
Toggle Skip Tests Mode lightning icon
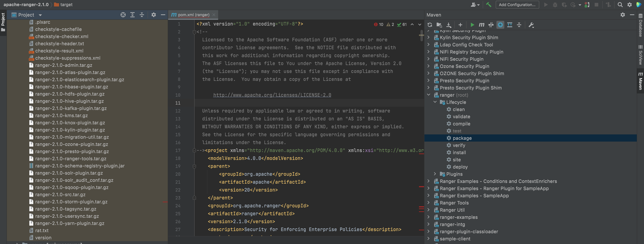pos(500,25)
